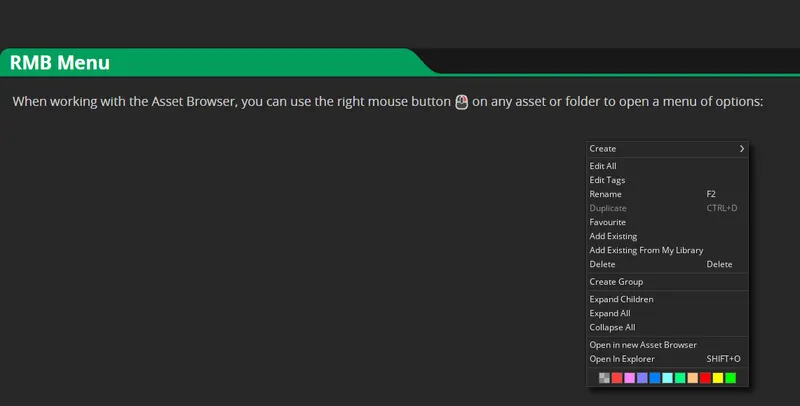Screen dimensions: 800x406
Task: Click Expand All in the menu
Action: click(x=610, y=313)
